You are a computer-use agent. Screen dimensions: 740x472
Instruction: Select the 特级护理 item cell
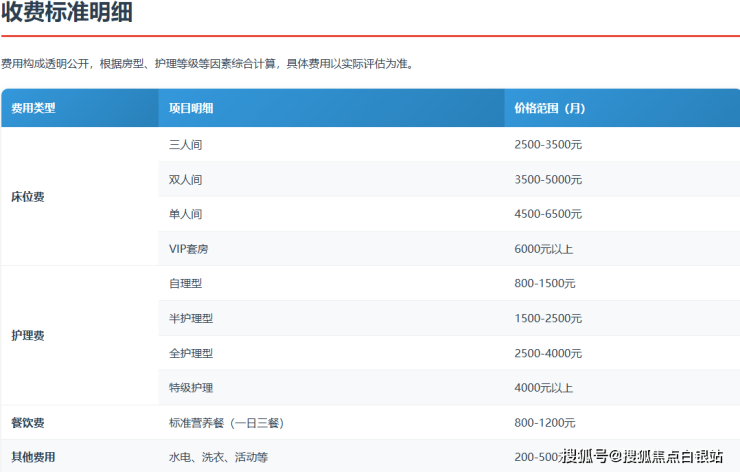click(x=191, y=388)
